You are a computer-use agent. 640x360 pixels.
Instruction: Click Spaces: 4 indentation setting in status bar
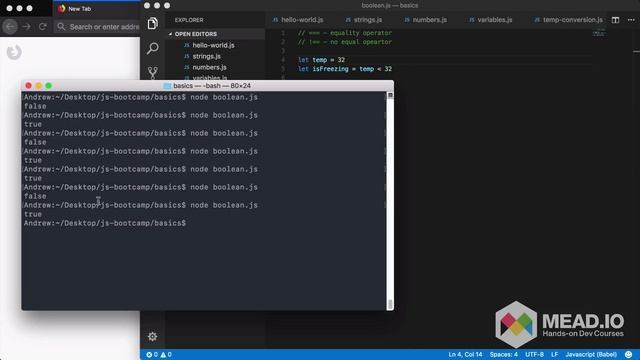tap(504, 354)
